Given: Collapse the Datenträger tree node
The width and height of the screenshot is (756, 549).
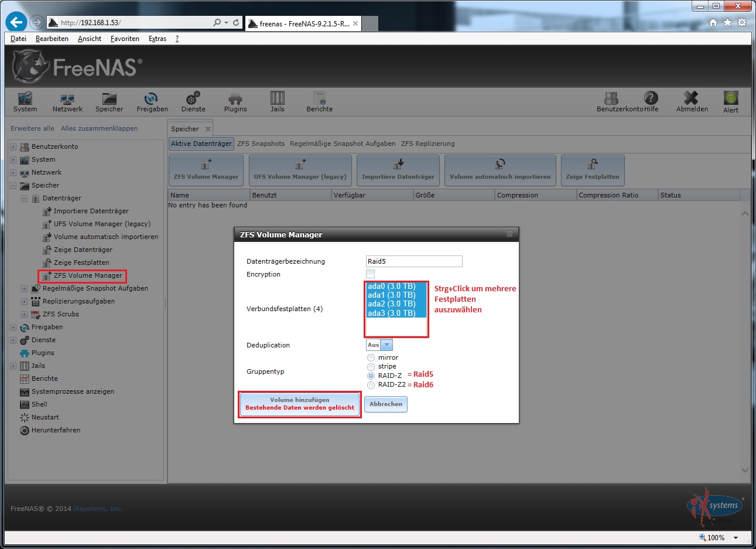Looking at the screenshot, I should pyautogui.click(x=24, y=198).
